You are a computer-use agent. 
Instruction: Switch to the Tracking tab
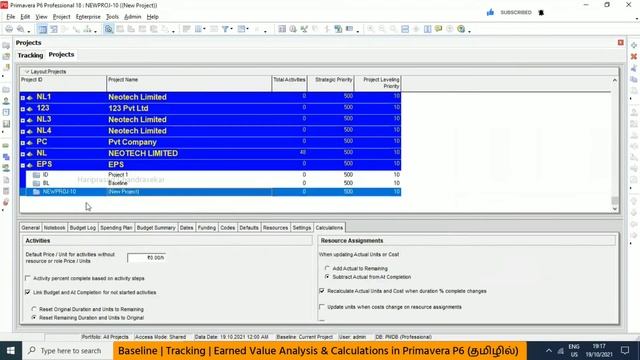pos(30,55)
